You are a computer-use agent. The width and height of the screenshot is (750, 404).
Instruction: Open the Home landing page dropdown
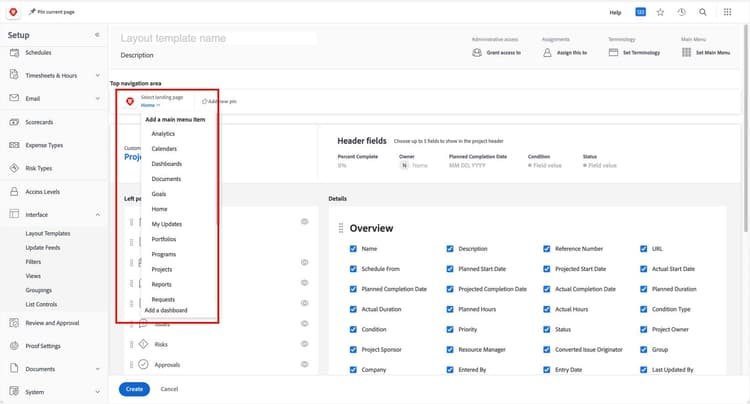(x=150, y=105)
